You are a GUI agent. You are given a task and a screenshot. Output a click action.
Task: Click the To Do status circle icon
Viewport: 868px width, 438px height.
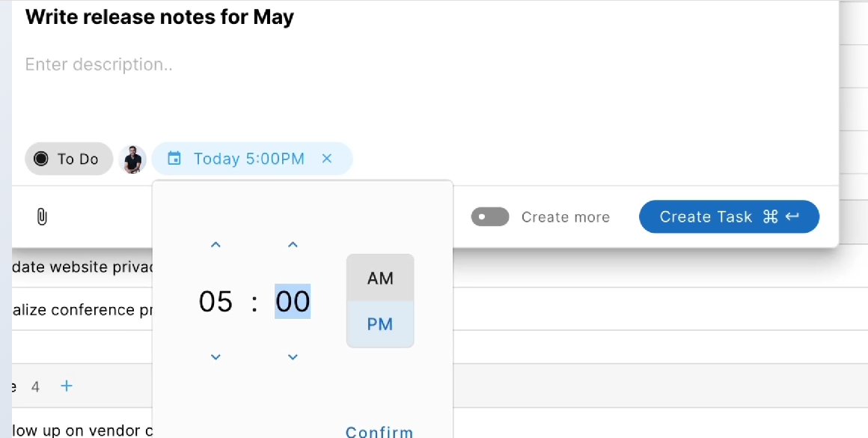coord(41,159)
